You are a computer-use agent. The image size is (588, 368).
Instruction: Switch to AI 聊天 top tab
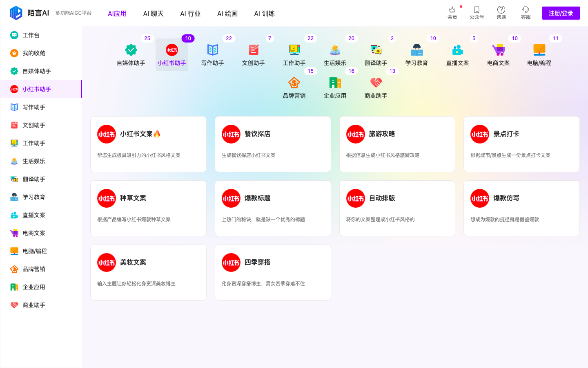tap(154, 13)
